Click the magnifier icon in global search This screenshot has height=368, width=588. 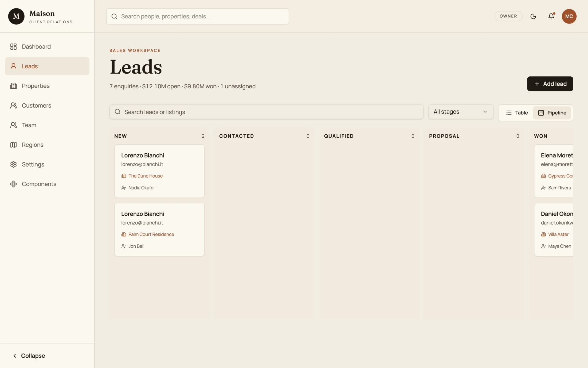[114, 16]
